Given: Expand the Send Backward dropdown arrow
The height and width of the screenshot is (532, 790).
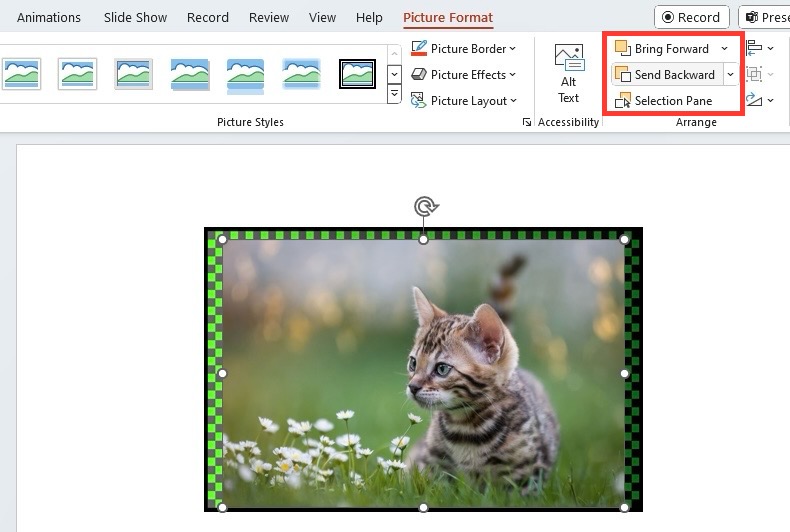Looking at the screenshot, I should point(731,75).
